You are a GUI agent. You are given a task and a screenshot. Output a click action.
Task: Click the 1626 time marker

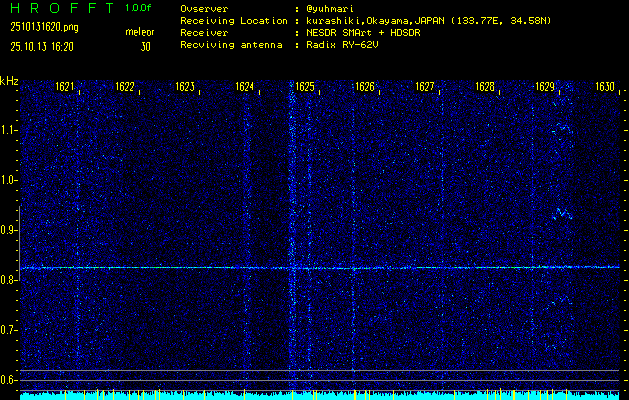point(365,87)
